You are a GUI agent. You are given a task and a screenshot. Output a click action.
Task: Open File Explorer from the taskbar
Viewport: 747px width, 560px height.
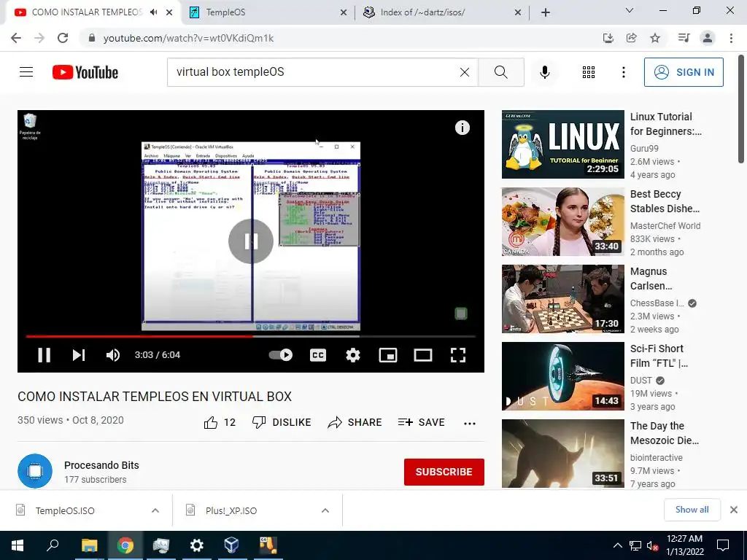click(x=89, y=545)
